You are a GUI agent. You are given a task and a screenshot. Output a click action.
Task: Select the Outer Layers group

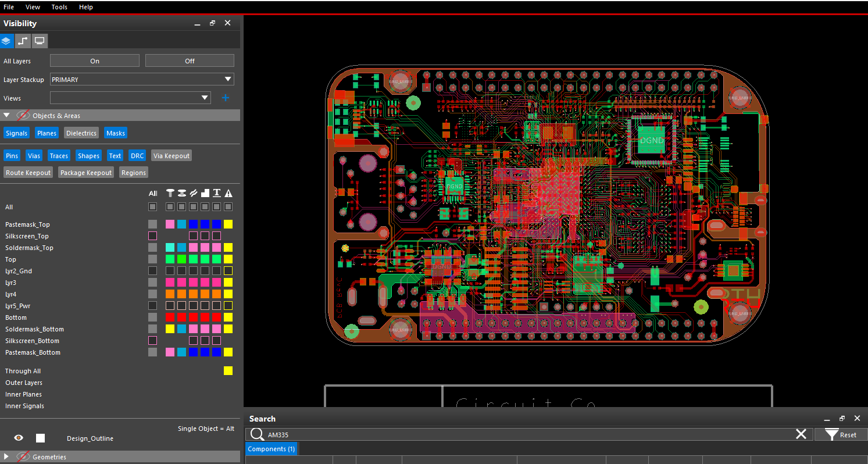[24, 383]
